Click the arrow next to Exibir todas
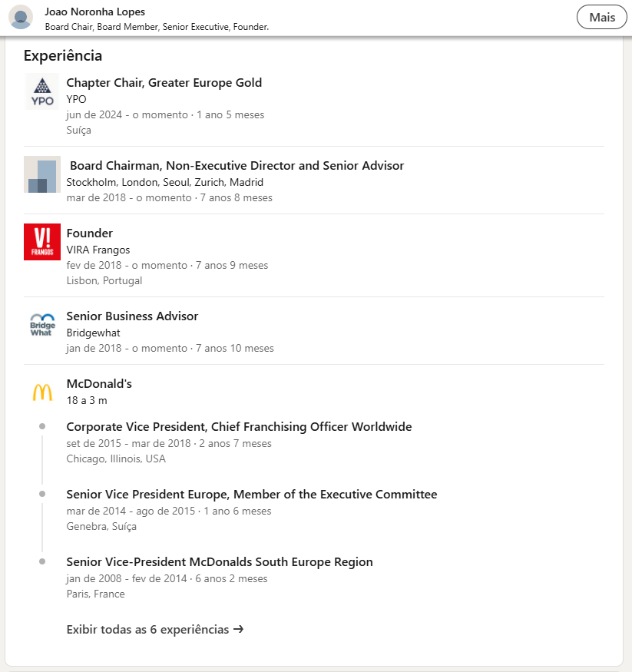The width and height of the screenshot is (632, 672). [x=238, y=630]
